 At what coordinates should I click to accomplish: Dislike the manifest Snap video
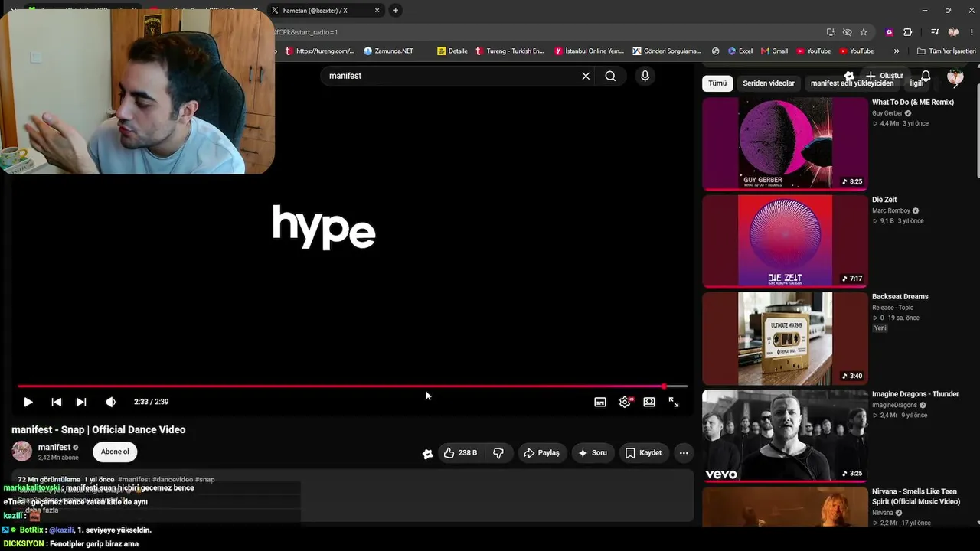point(498,453)
